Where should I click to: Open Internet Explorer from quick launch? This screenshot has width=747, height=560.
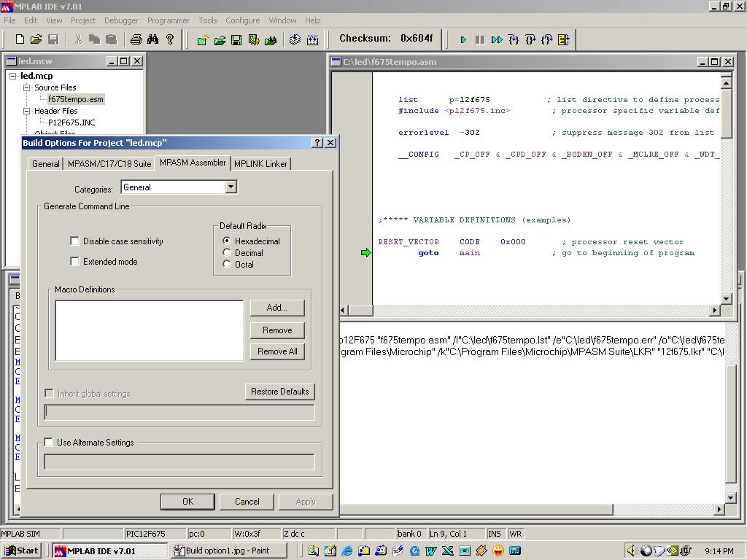tap(347, 551)
